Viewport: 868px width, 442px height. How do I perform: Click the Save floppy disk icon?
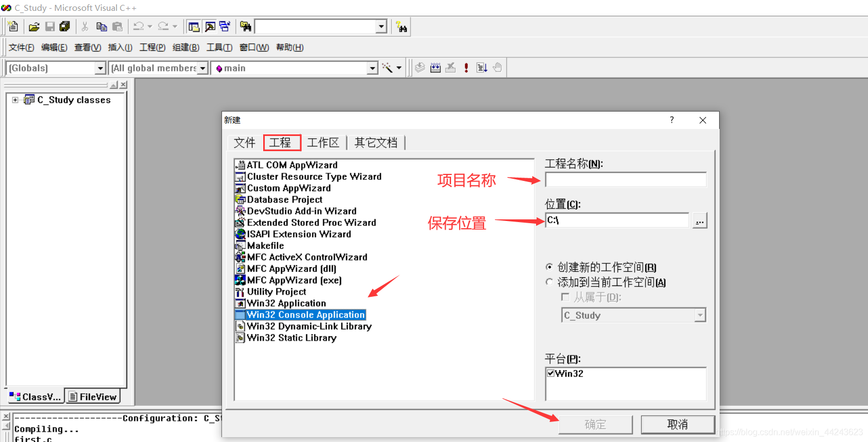click(50, 27)
